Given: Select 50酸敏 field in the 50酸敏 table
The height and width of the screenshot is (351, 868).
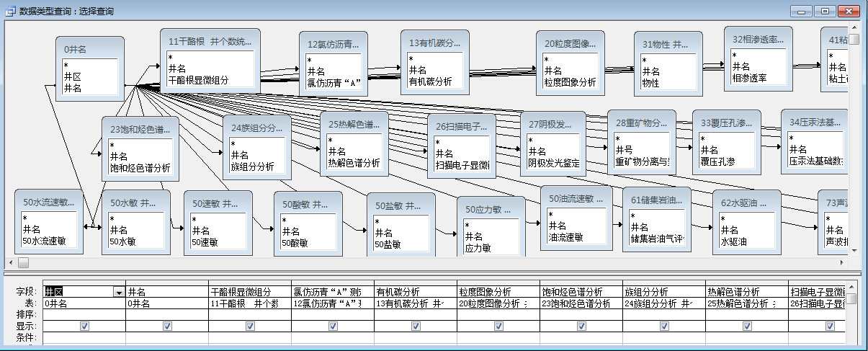Looking at the screenshot, I should 295,243.
